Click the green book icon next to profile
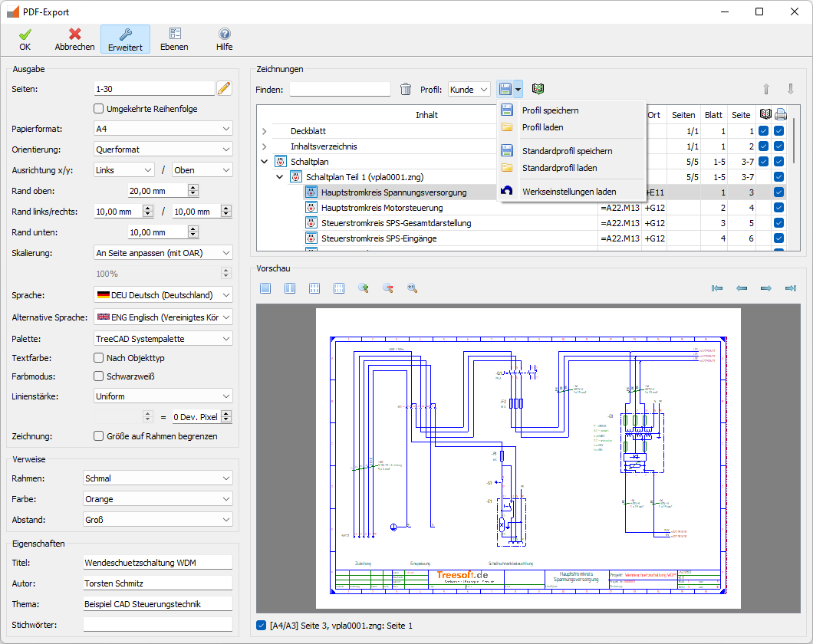This screenshot has height=644, width=813. (x=538, y=90)
